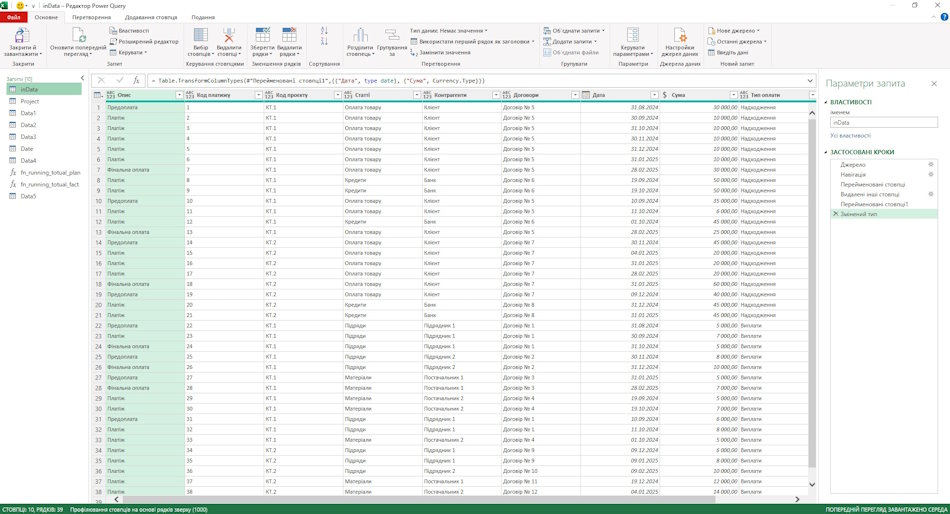Click the Зберегти рядки icon
The image size is (950, 514).
tap(262, 35)
